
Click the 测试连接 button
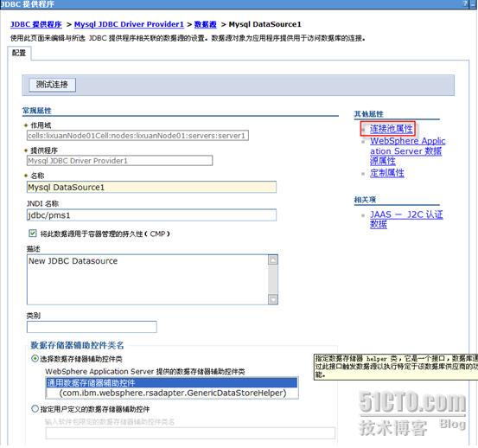click(52, 85)
